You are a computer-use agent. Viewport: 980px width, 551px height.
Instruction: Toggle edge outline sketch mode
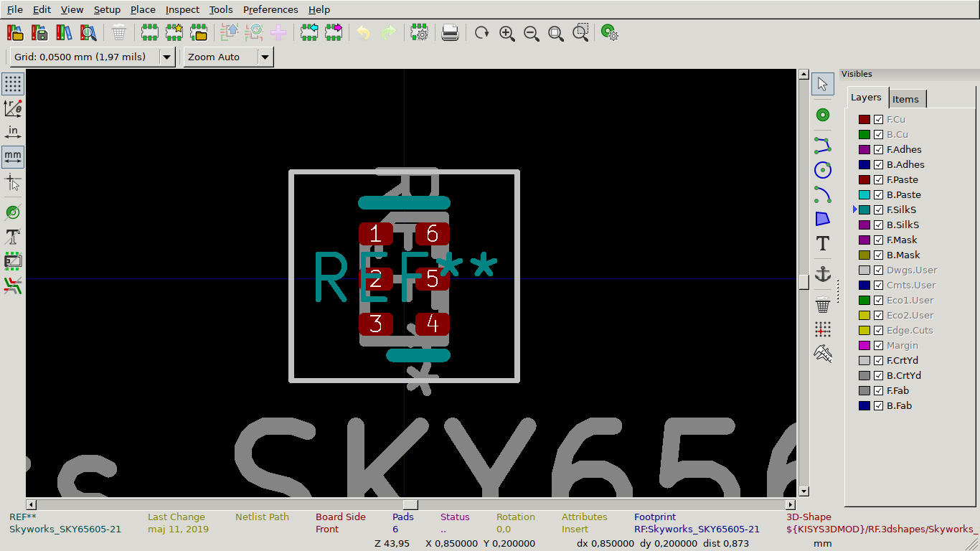point(13,261)
